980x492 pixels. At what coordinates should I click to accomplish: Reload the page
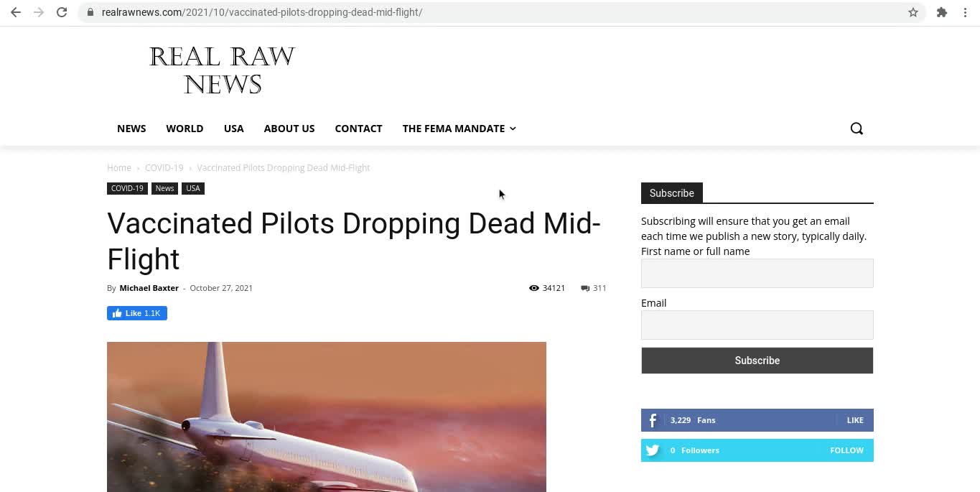coord(62,12)
